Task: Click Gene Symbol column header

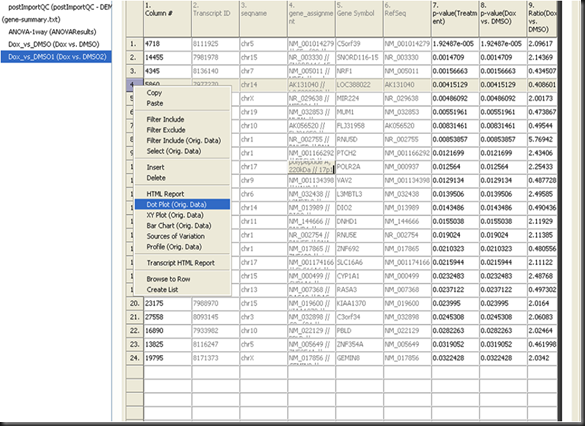Action: [359, 19]
